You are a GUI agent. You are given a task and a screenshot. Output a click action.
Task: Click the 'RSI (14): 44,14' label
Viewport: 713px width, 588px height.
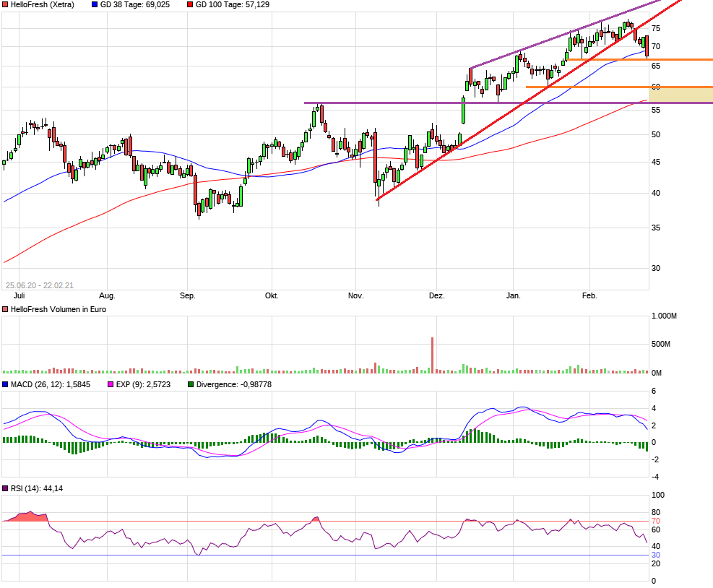click(x=37, y=488)
